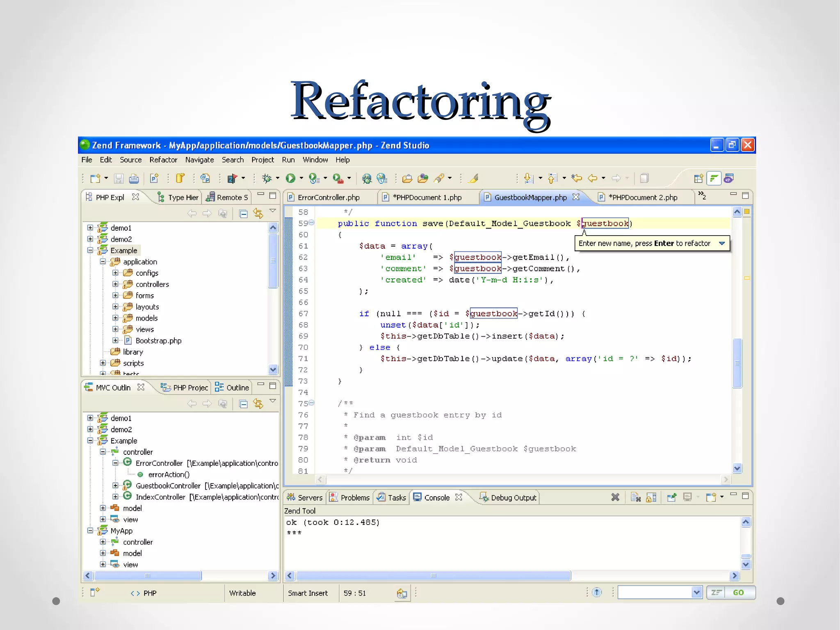
Task: Open the Navigate menu
Action: [x=199, y=160]
